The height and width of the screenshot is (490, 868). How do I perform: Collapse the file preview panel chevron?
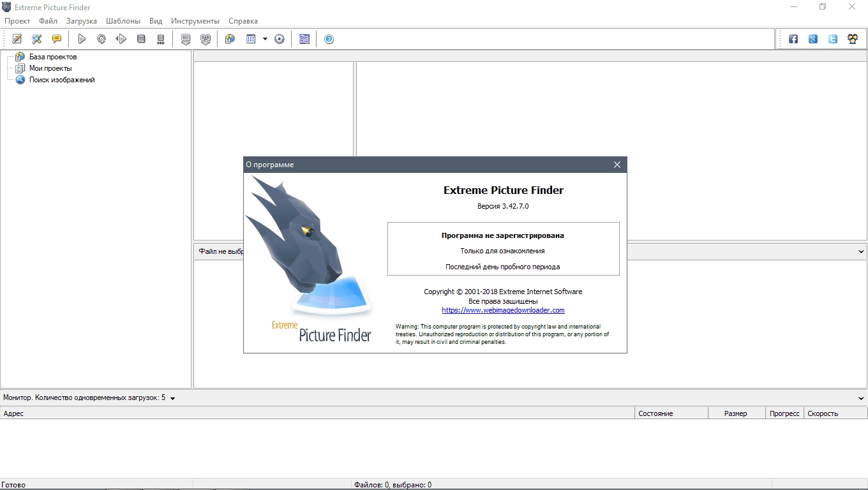coord(861,252)
